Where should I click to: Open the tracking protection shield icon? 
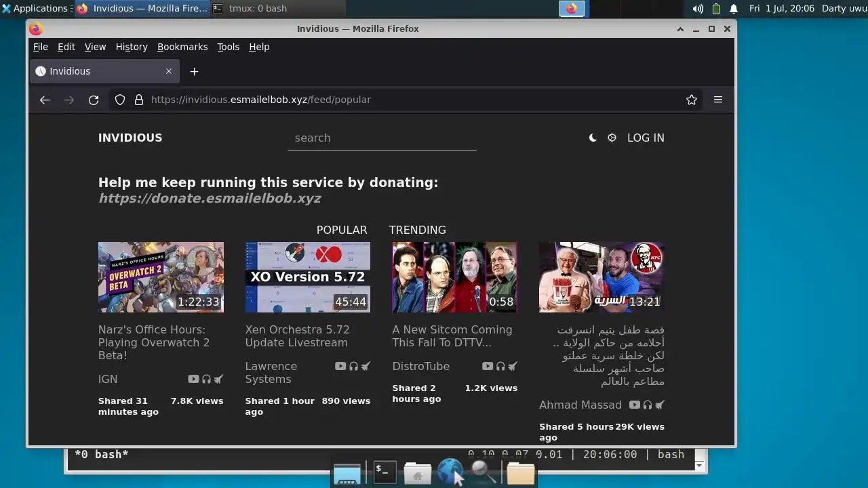(120, 100)
